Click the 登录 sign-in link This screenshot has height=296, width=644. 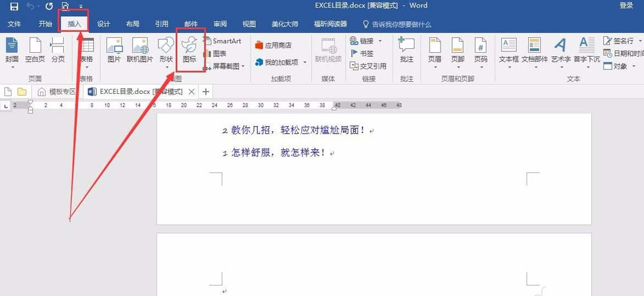(627, 6)
